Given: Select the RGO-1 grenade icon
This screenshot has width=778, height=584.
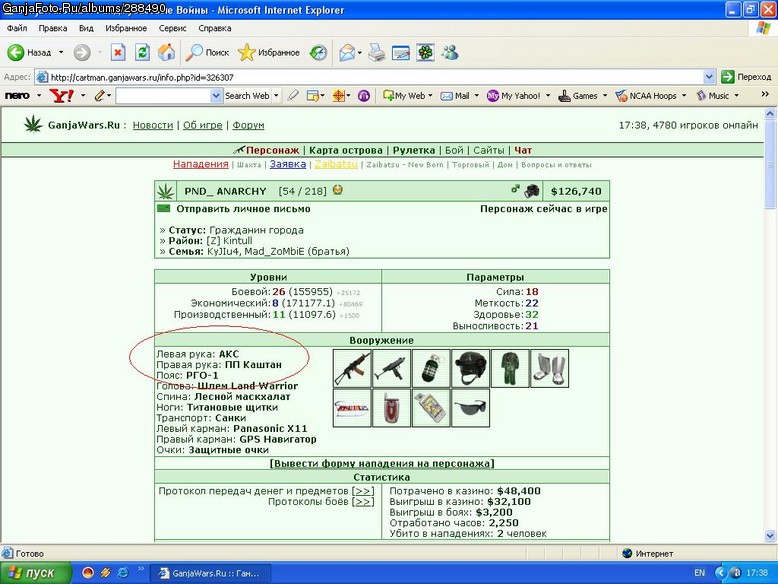Looking at the screenshot, I should [x=431, y=368].
